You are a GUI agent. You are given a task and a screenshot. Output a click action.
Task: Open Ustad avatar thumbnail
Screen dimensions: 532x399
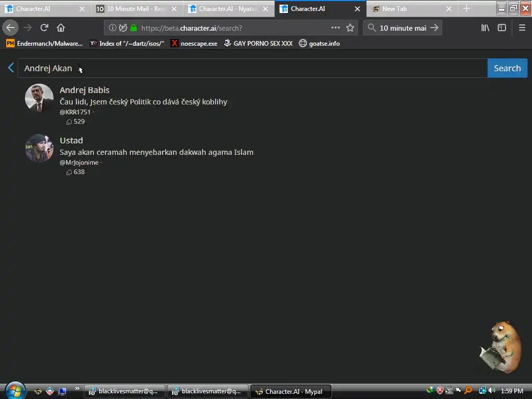click(39, 148)
